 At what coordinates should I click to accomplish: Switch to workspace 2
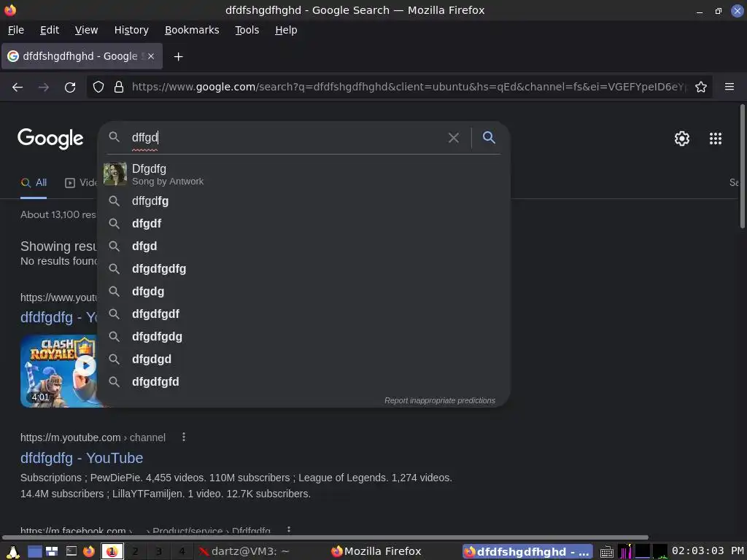(x=135, y=551)
